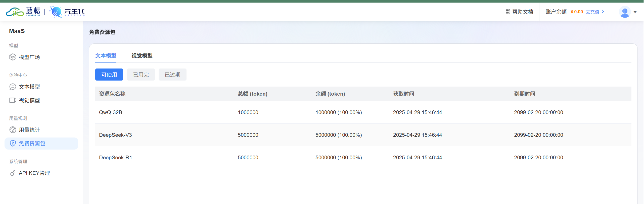Image resolution: width=644 pixels, height=204 pixels.
Task: Click the Lanyun cloud logo
Action: pyautogui.click(x=23, y=12)
